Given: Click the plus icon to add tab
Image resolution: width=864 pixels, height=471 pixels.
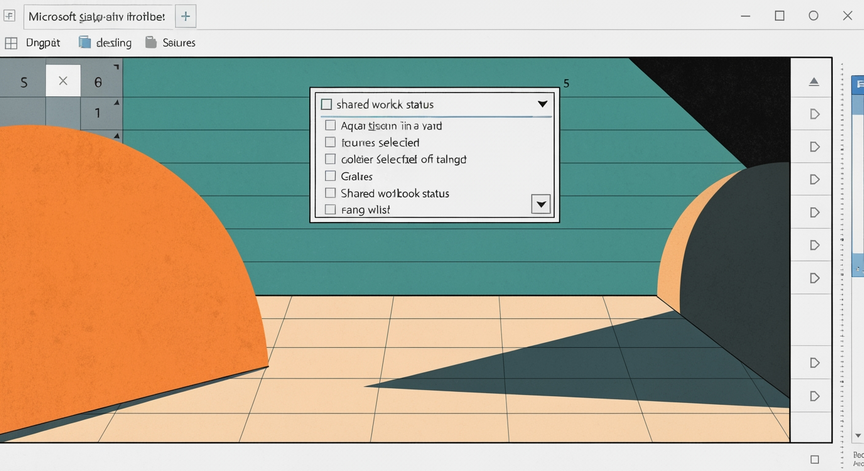Looking at the screenshot, I should pos(186,17).
